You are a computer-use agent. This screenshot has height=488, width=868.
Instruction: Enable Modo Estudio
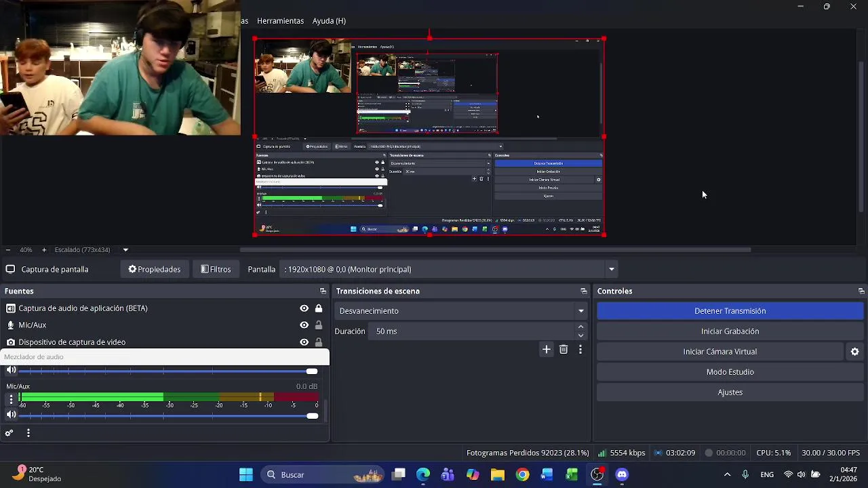[730, 372]
